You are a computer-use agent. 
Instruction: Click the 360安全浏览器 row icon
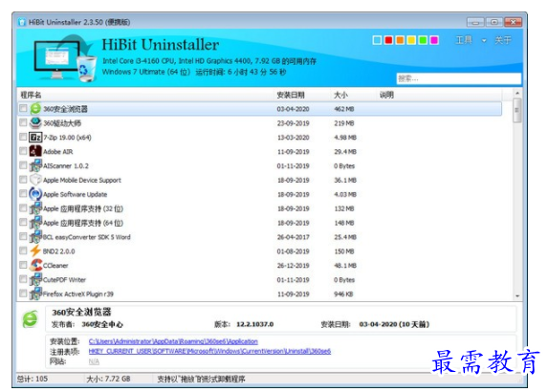click(x=35, y=109)
